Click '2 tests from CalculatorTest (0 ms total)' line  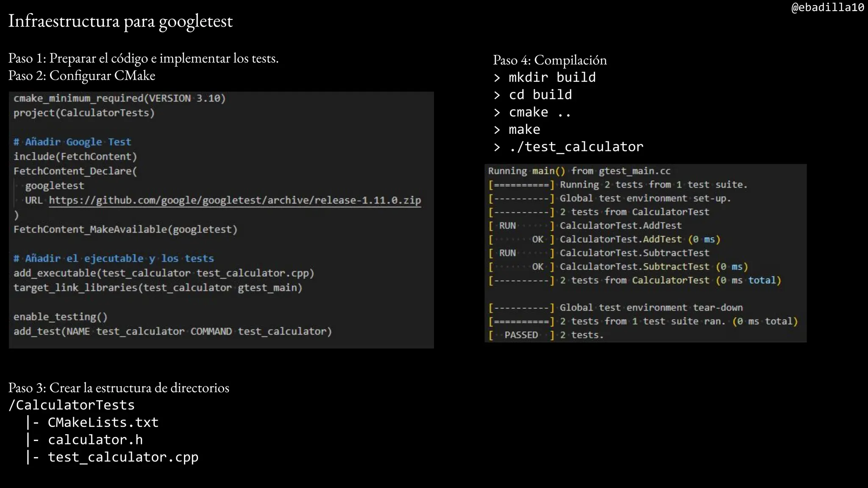(x=634, y=280)
